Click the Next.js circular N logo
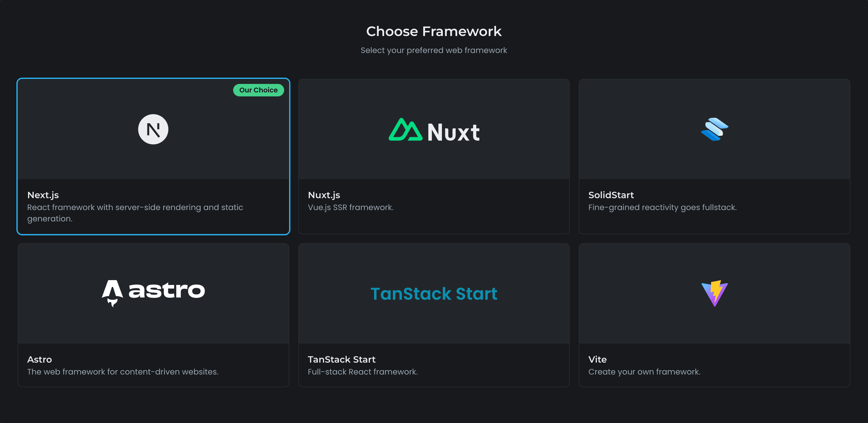The height and width of the screenshot is (423, 868). (x=153, y=129)
